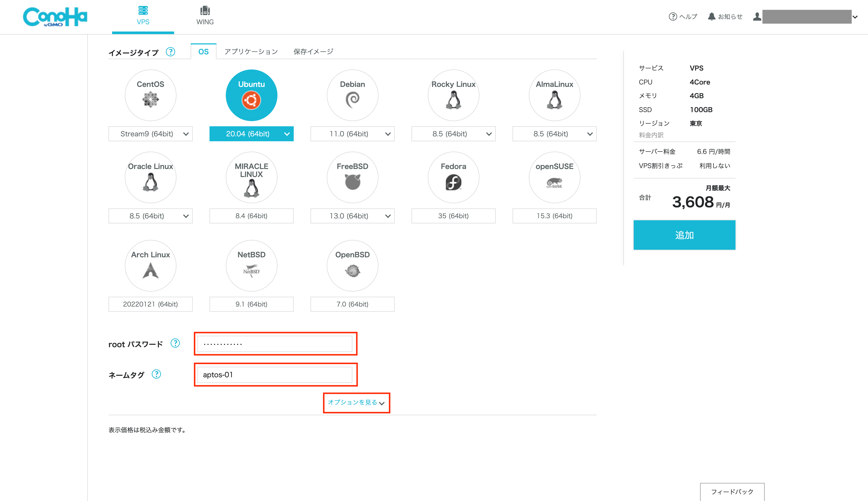
Task: Select the Rocky Linux image
Action: coord(453,95)
